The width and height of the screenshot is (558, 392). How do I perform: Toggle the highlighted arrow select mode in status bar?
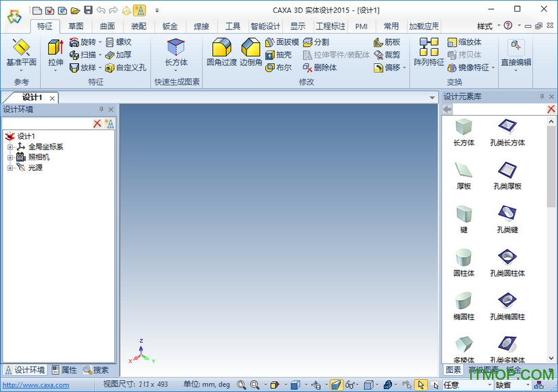pyautogui.click(x=421, y=385)
